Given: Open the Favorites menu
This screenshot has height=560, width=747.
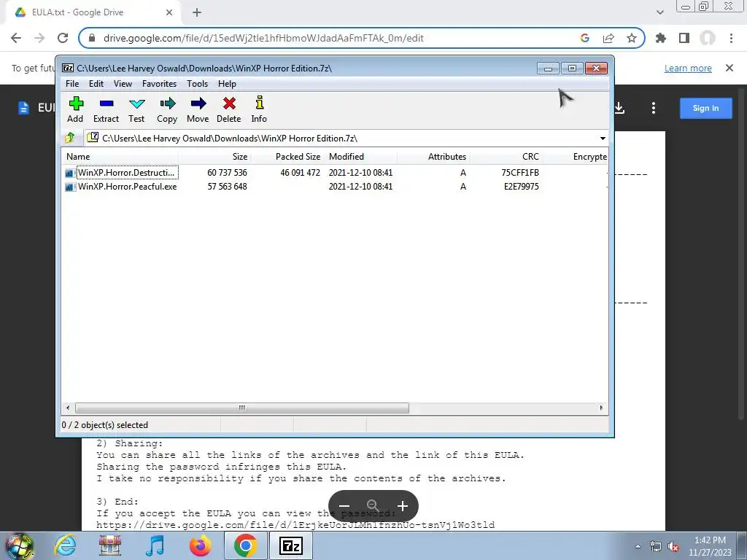Looking at the screenshot, I should (160, 84).
